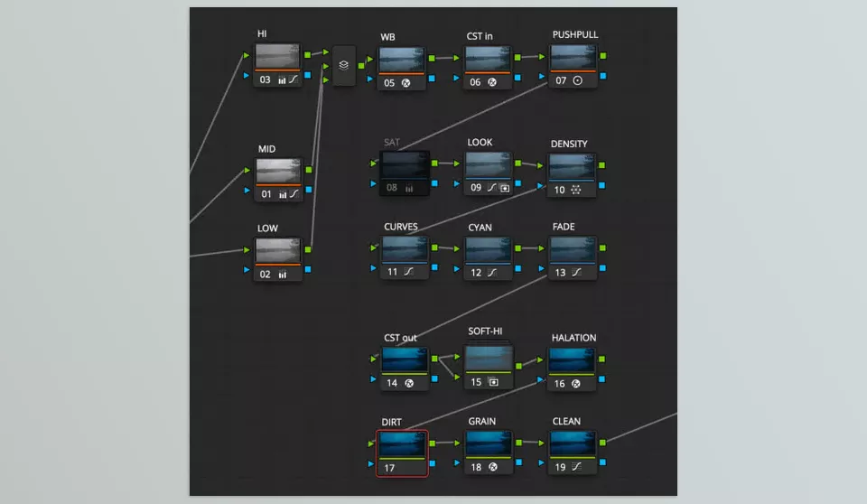The image size is (867, 504).
Task: Select the PUSHPULL node 07 thumbnail
Action: (x=573, y=58)
